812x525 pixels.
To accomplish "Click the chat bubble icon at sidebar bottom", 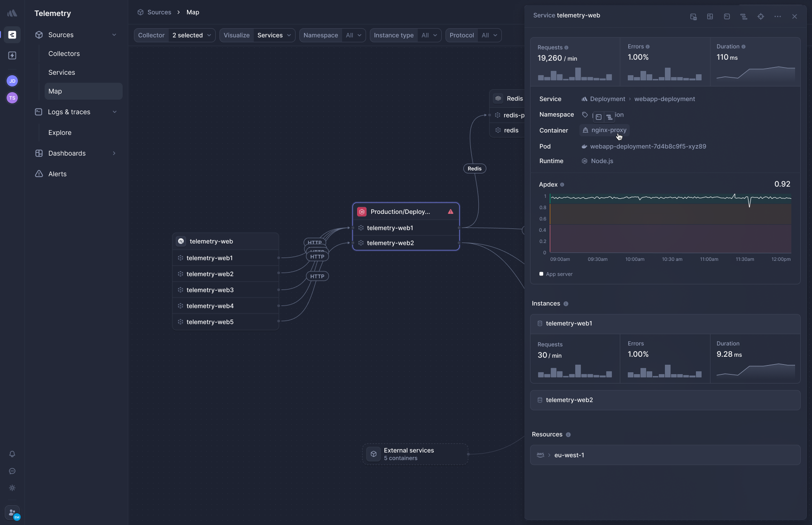I will (x=12, y=471).
